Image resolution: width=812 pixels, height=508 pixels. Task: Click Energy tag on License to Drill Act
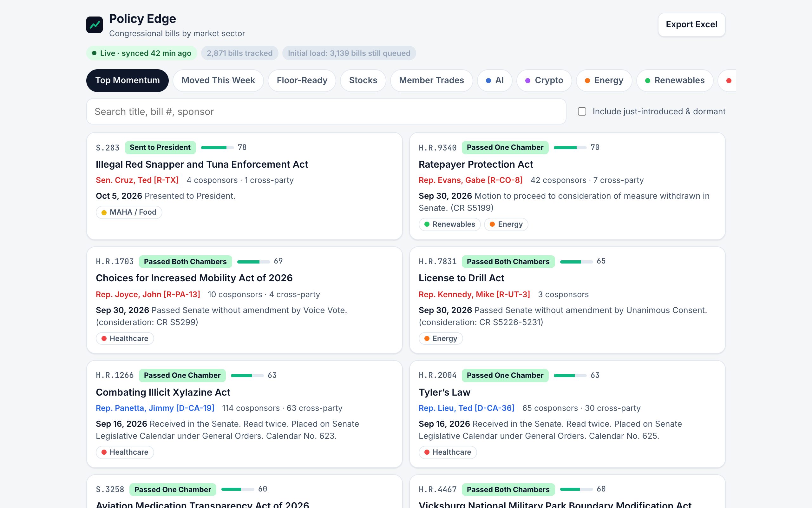pyautogui.click(x=441, y=338)
